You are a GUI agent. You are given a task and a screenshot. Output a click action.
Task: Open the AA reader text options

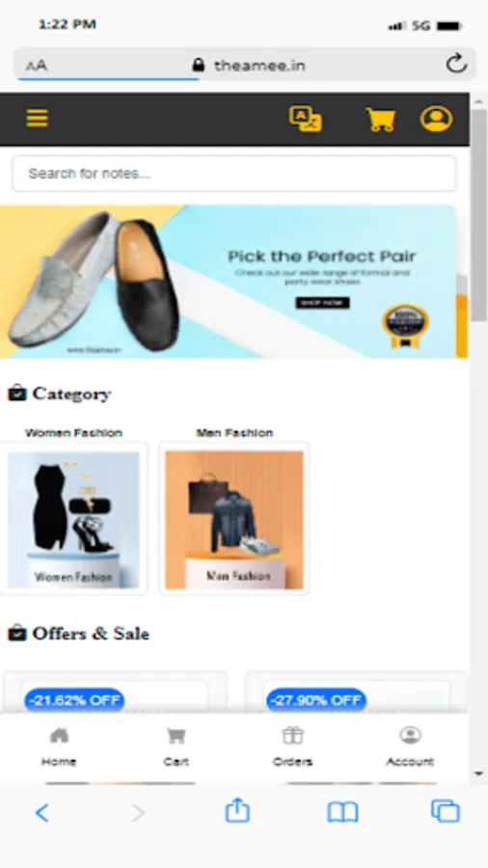pyautogui.click(x=37, y=66)
